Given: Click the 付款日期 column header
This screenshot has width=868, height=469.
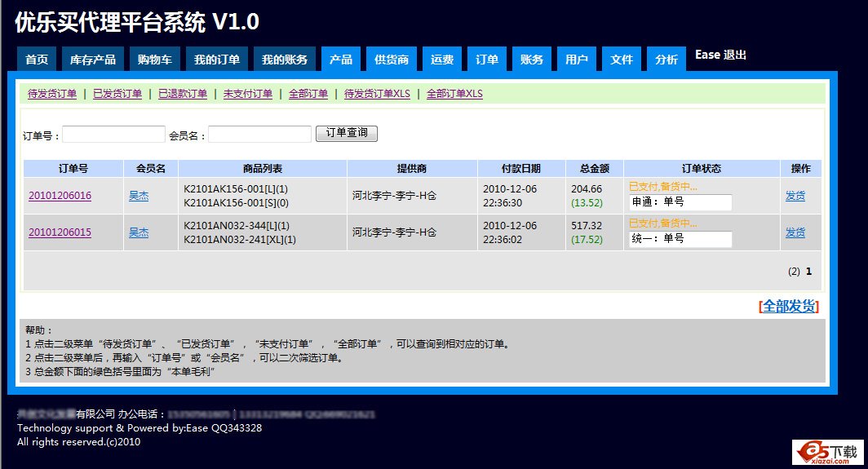Looking at the screenshot, I should (x=521, y=168).
